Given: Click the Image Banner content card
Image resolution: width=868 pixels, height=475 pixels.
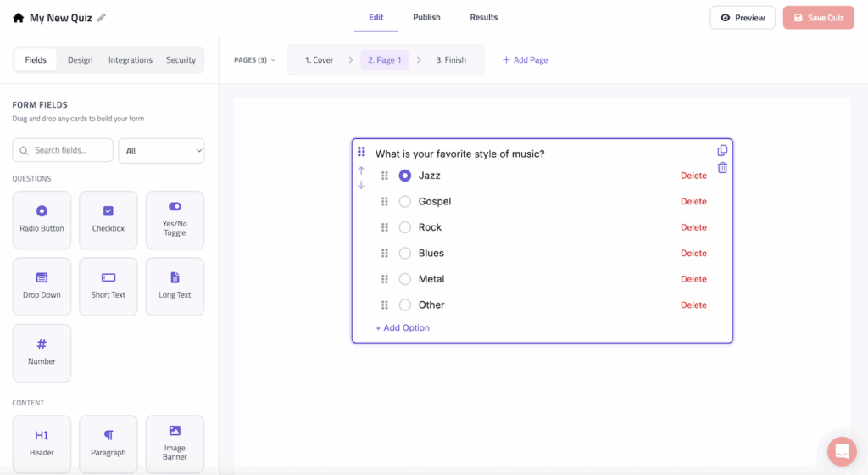Looking at the screenshot, I should click(175, 444).
